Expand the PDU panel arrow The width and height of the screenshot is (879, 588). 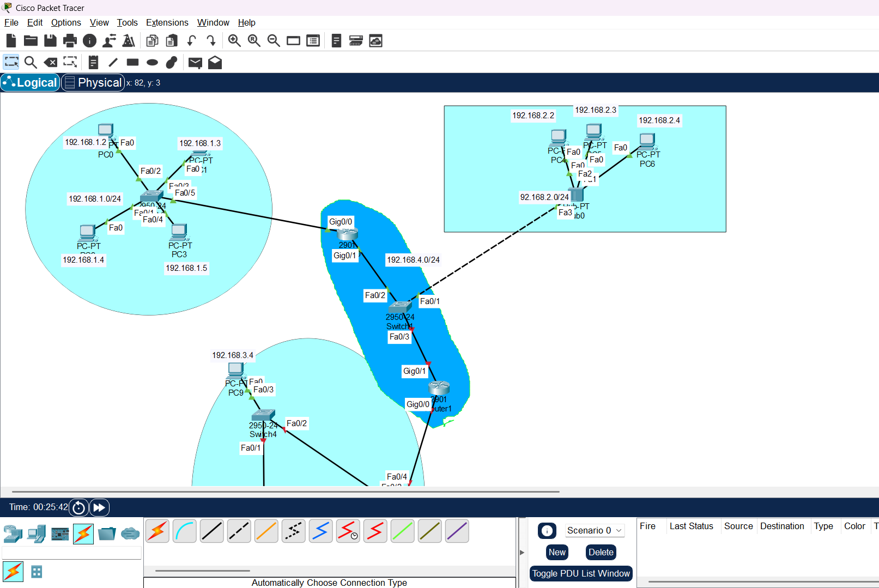pyautogui.click(x=522, y=553)
